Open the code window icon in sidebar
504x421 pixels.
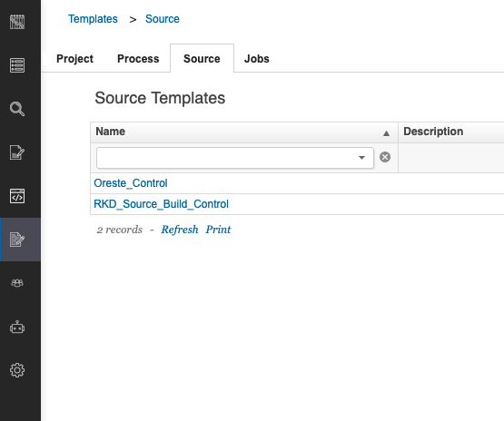[x=17, y=196]
